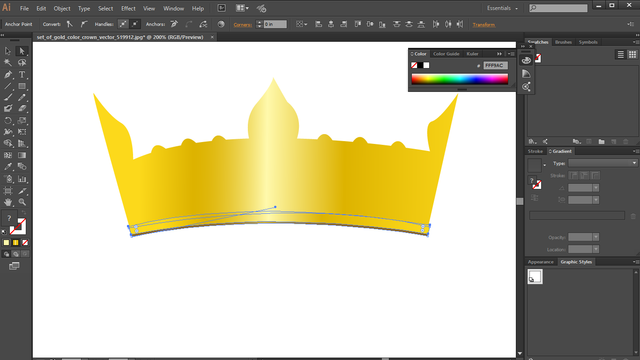Screen dimensions: 640x360
Task: Select the Slice tool
Action: click(22, 191)
